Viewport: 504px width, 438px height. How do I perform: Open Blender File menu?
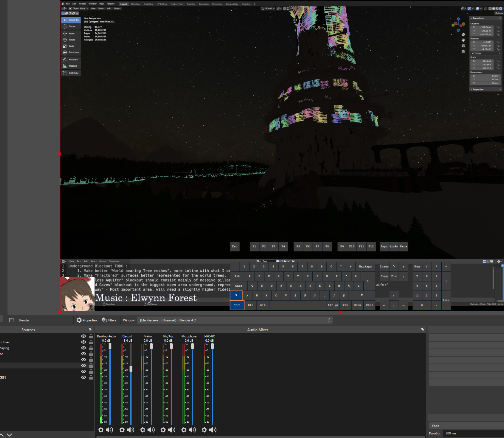point(68,4)
